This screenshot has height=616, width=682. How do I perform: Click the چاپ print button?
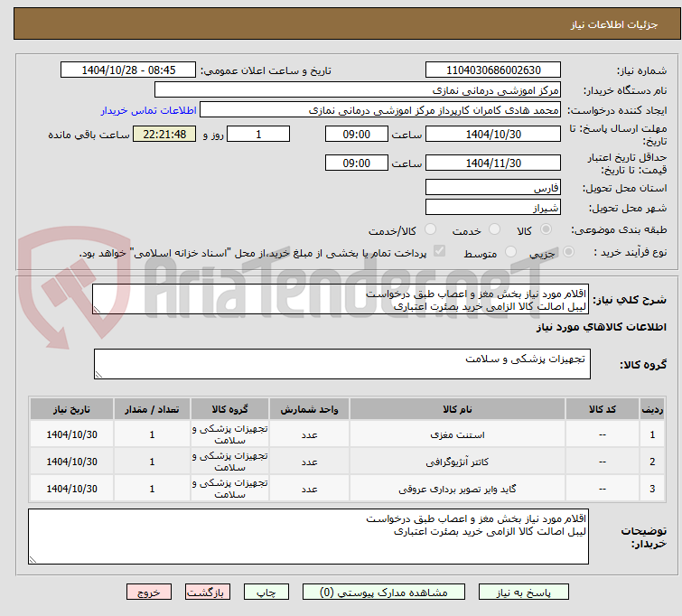tap(266, 593)
